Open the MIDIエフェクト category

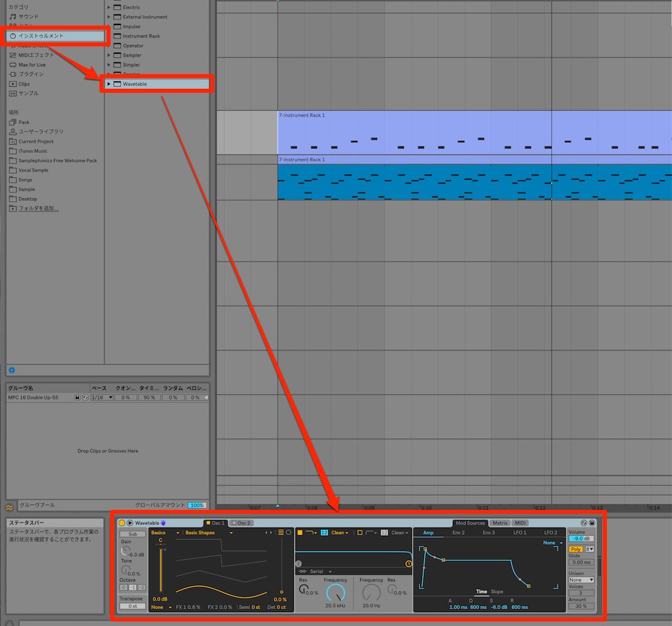[32, 55]
